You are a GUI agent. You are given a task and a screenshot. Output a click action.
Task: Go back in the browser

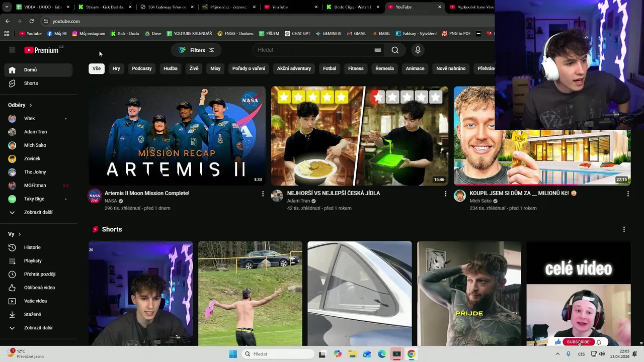(7, 21)
